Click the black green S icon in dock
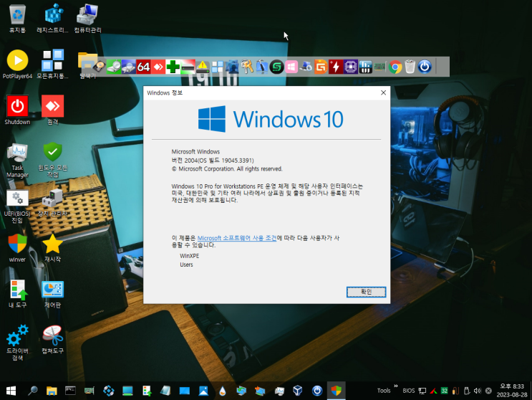The image size is (532, 400). pos(276,67)
